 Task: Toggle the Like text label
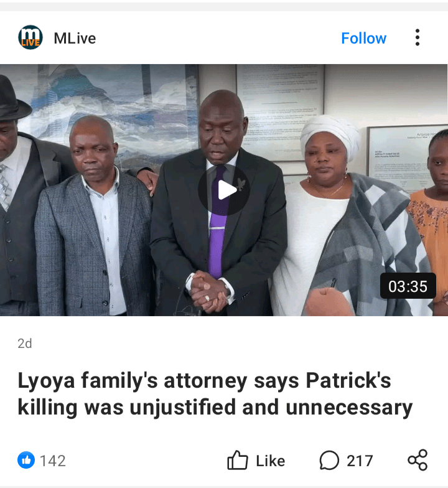pyautogui.click(x=270, y=461)
